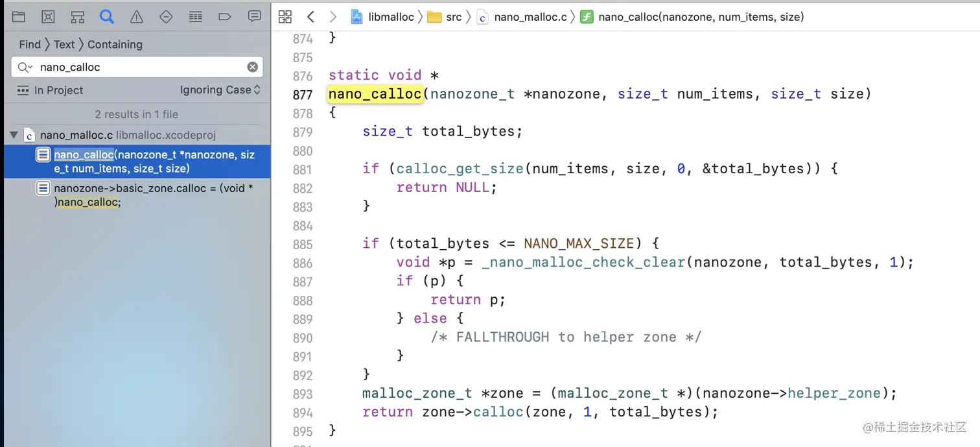Open the Symbol navigator icon
The width and height of the screenshot is (980, 447).
tap(78, 17)
